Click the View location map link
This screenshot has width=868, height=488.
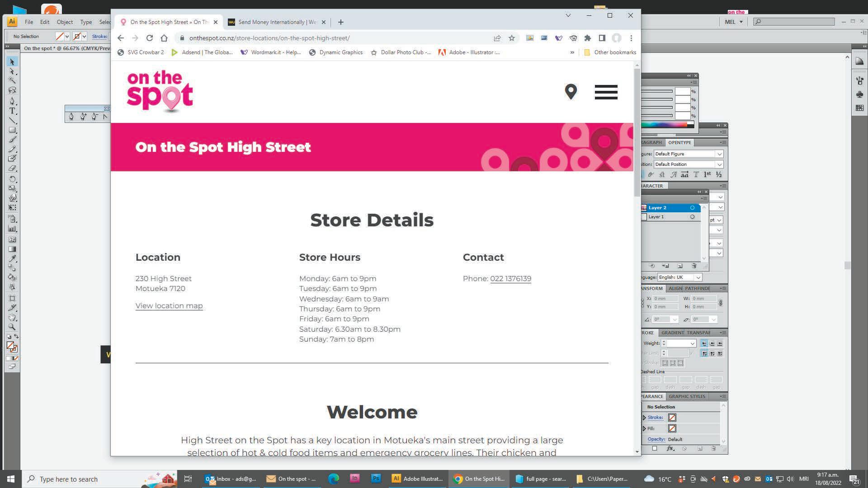[x=169, y=306]
